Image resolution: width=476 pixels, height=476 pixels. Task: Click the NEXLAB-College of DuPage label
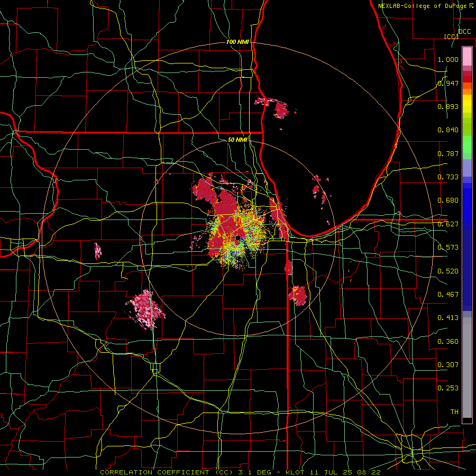tap(422, 6)
